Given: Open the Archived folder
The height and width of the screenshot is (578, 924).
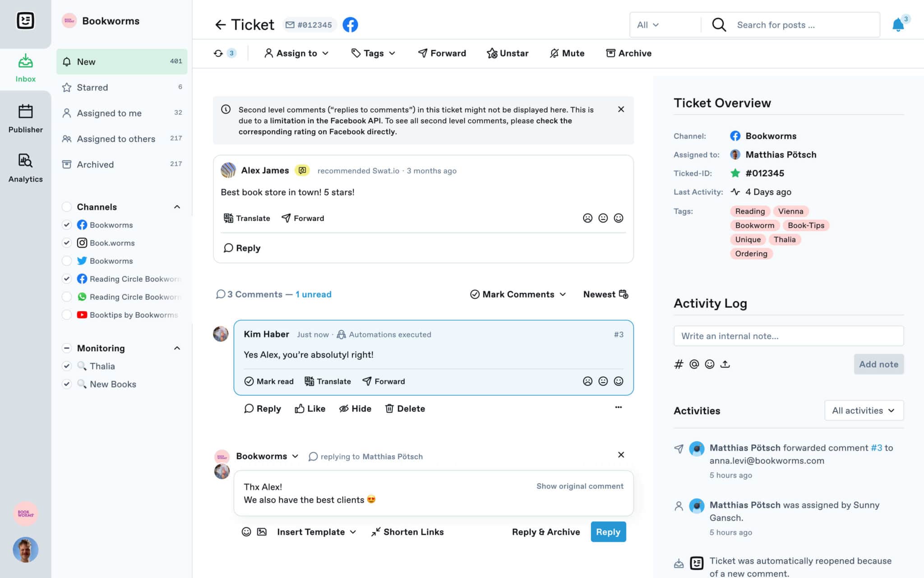Looking at the screenshot, I should pos(122,165).
